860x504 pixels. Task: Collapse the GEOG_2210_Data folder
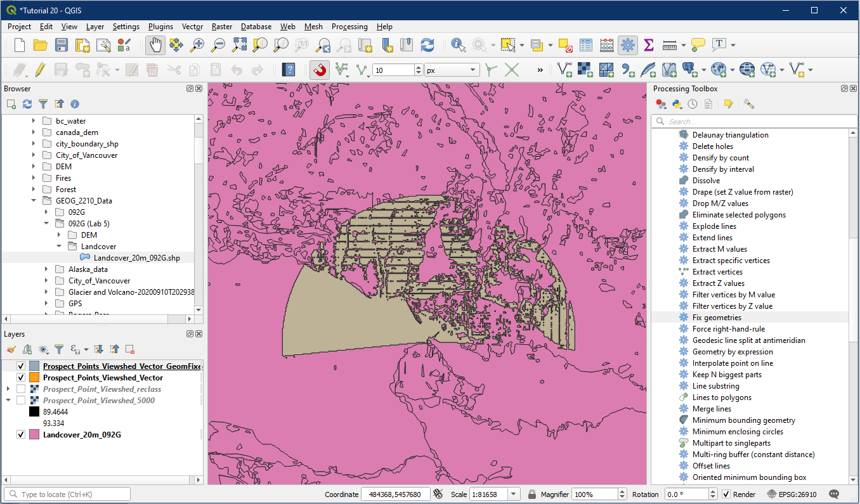coord(34,201)
